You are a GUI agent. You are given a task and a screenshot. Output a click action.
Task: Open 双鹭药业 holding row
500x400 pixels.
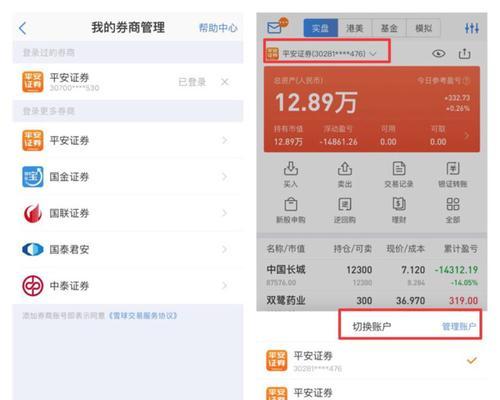372,301
